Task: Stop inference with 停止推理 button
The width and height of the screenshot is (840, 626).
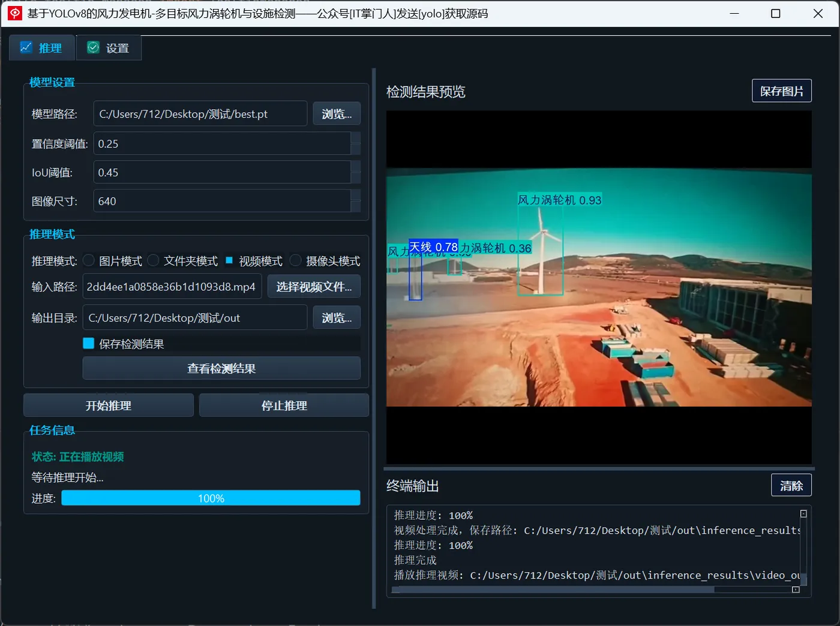Action: pos(284,405)
